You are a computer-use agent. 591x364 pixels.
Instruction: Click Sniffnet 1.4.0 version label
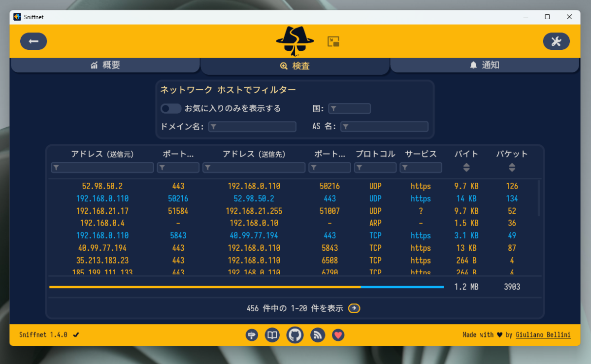tap(43, 335)
